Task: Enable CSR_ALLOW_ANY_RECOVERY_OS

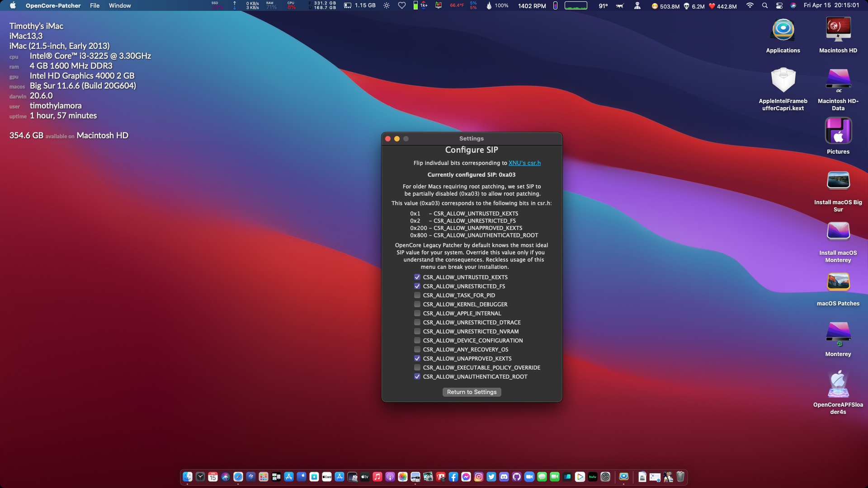Action: [x=417, y=349]
